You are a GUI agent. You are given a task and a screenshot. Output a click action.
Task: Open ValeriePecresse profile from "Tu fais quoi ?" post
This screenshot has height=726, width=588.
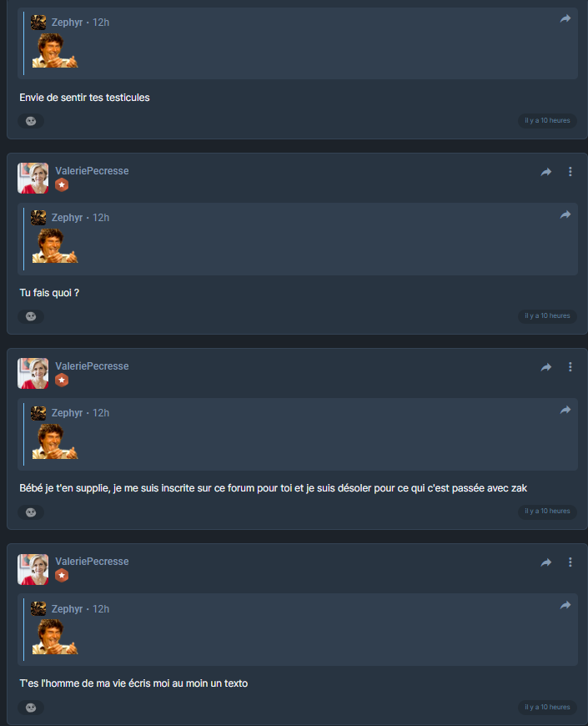pos(92,171)
